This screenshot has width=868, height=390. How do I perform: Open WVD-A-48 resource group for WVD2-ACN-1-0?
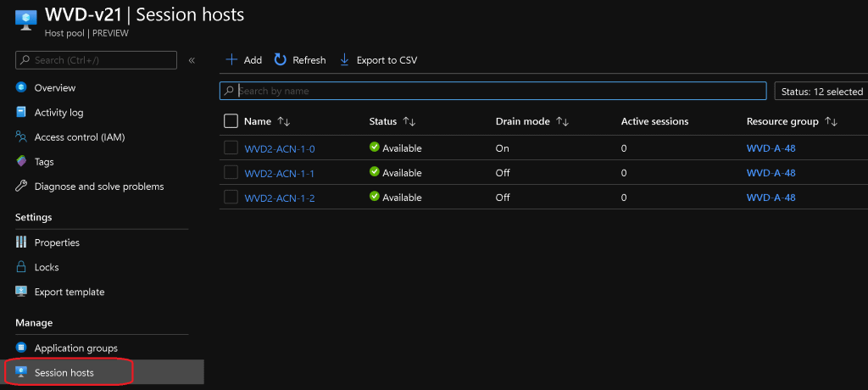771,148
